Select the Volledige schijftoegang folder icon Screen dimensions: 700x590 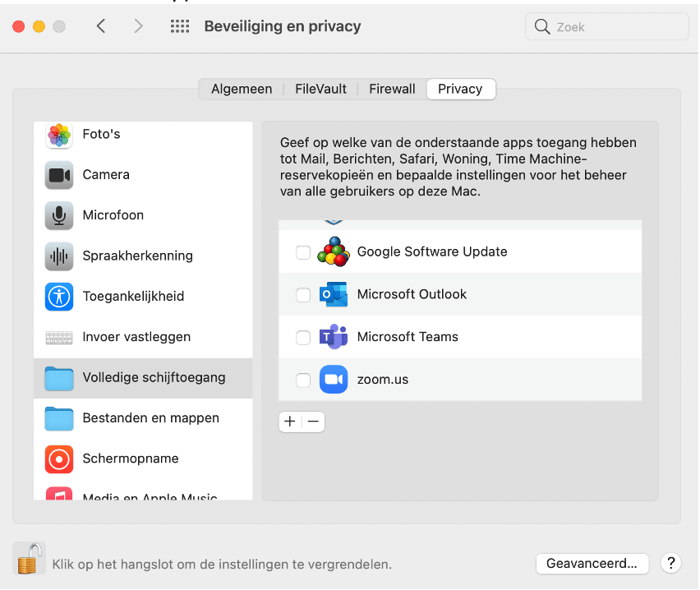tap(59, 378)
